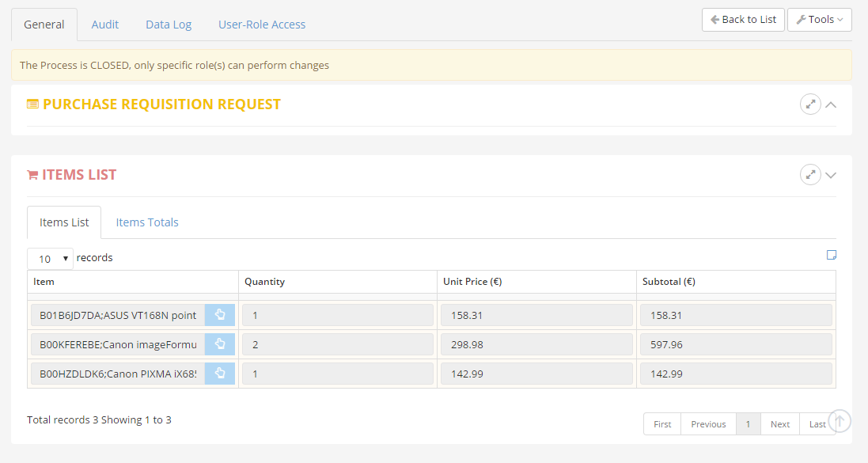Click the scroll-to-top arrow circle icon

[840, 421]
